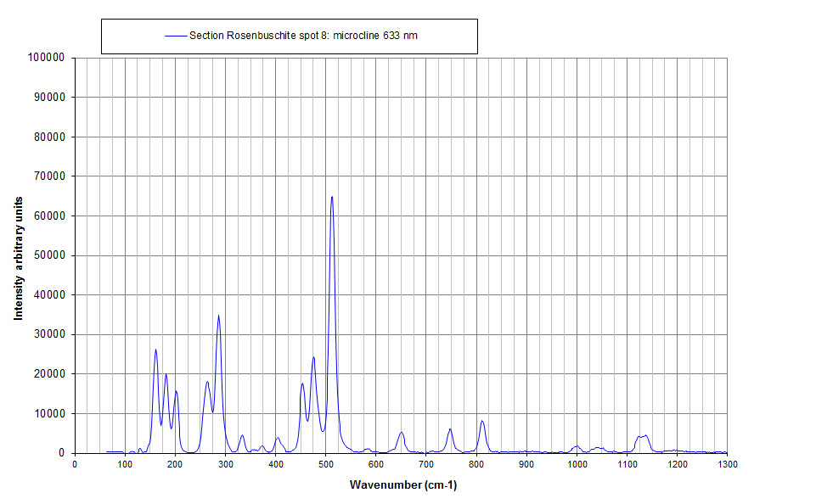Click the 10000 label on Y axis
The height and width of the screenshot is (504, 816).
pos(49,413)
